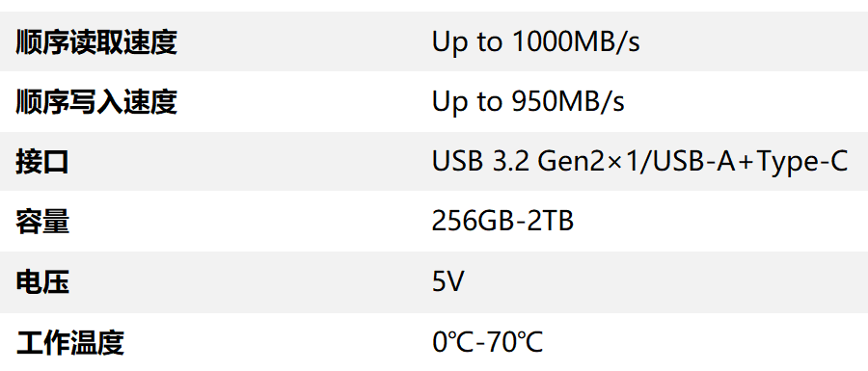The width and height of the screenshot is (868, 371).
Task: Select the 256GB-2TB capacity value
Action: (x=502, y=222)
